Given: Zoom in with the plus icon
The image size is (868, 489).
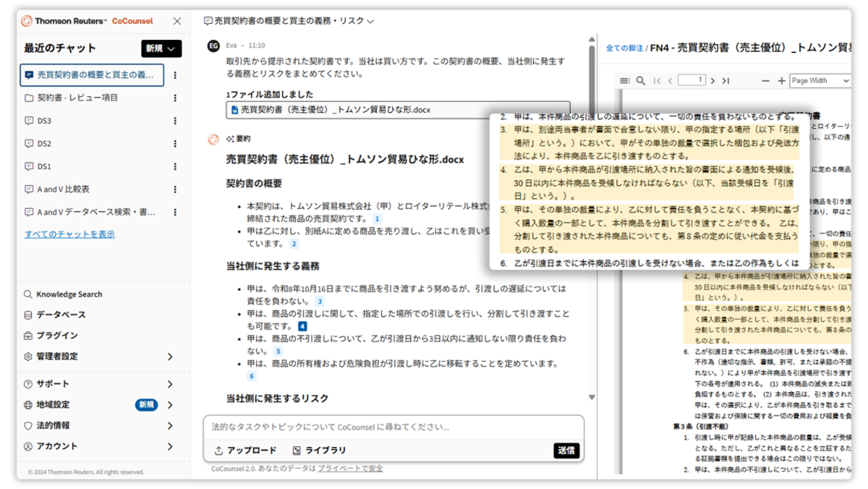Looking at the screenshot, I should (x=781, y=81).
